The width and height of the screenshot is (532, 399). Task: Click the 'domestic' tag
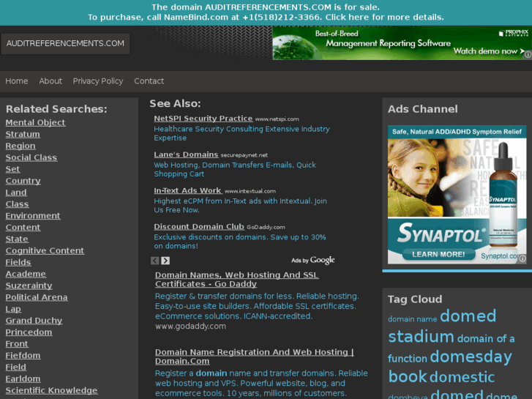coord(462,377)
